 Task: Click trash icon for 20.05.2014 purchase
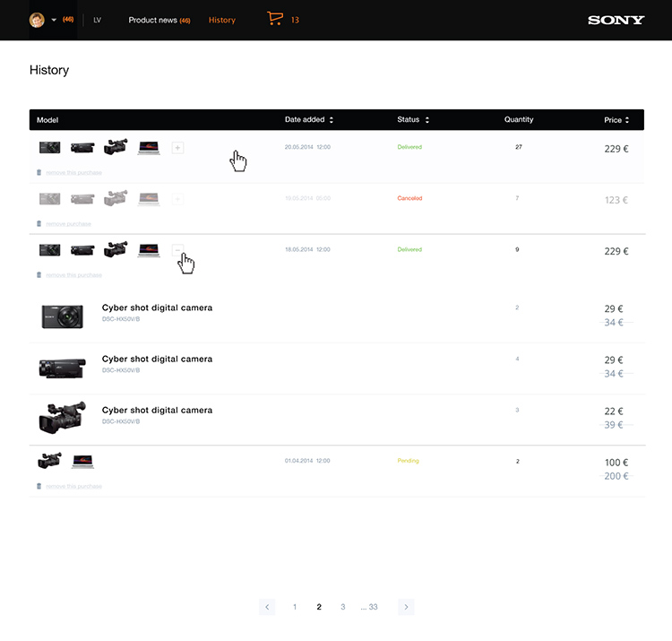[x=39, y=172]
